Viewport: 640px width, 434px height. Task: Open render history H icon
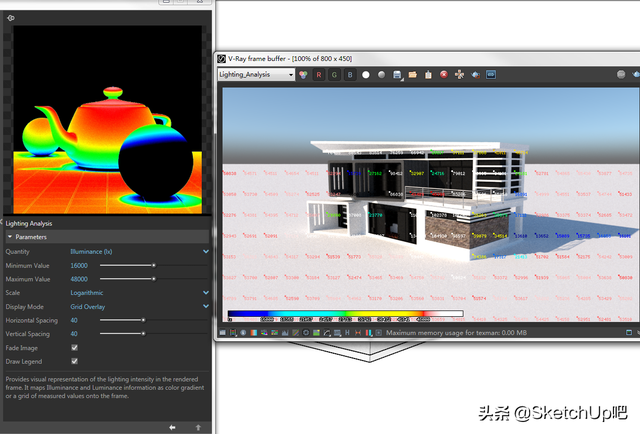pyautogui.click(x=347, y=333)
